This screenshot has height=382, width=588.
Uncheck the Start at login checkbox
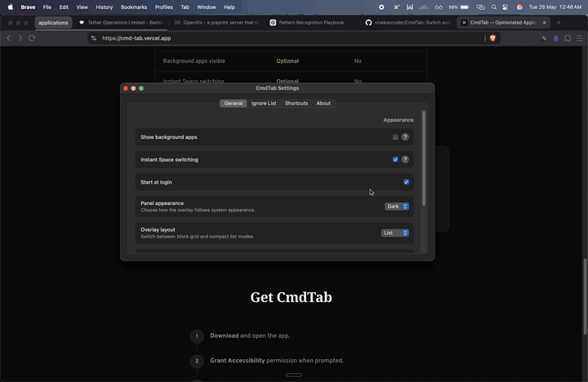click(x=406, y=182)
